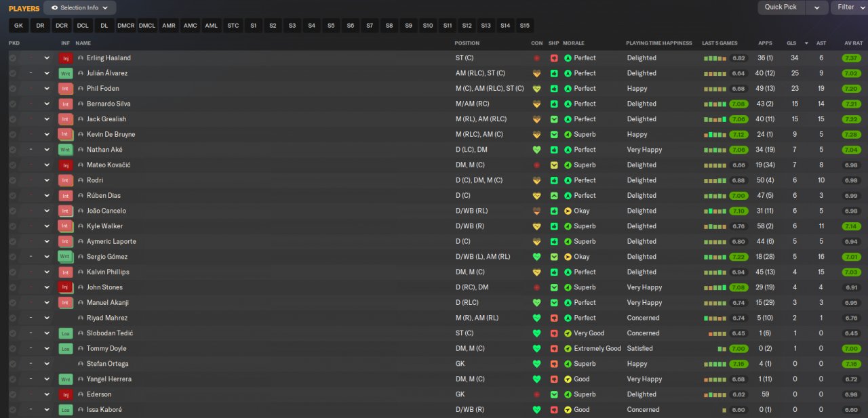
Task: Open Erling Haaland's player profile
Action: 108,58
